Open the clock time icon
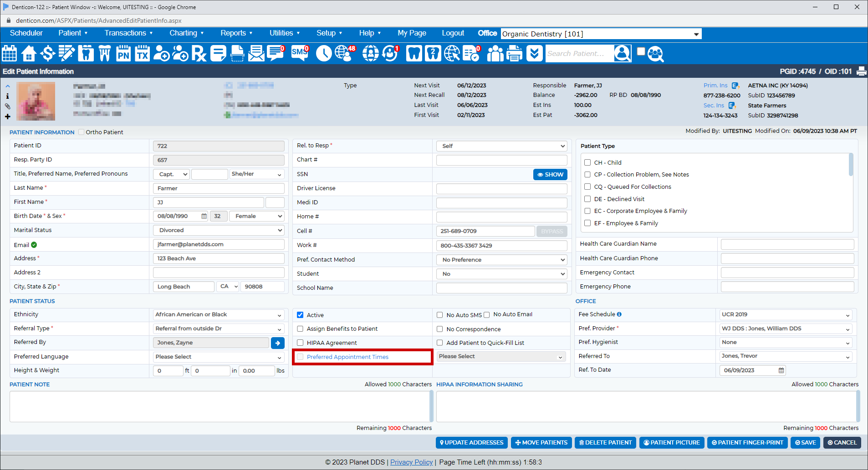Viewport: 868px width, 470px height. (x=324, y=53)
